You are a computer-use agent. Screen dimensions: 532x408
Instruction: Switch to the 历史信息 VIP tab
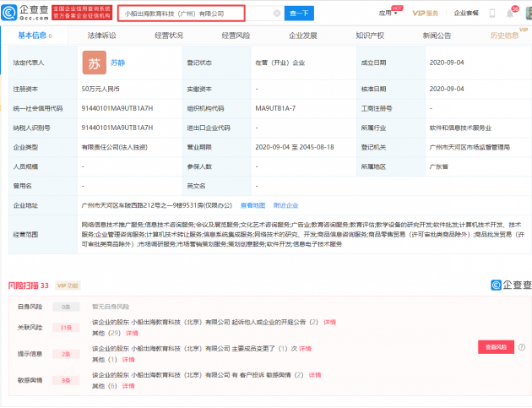coord(504,35)
